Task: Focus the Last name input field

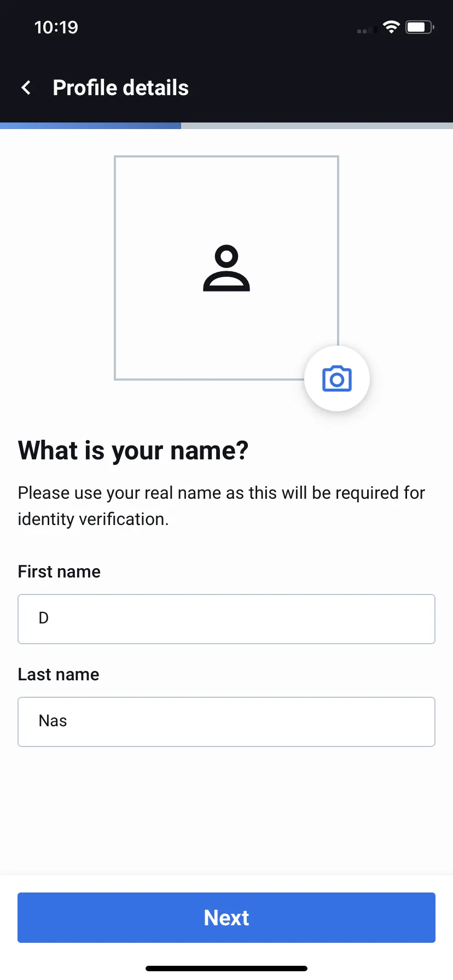Action: click(x=226, y=722)
